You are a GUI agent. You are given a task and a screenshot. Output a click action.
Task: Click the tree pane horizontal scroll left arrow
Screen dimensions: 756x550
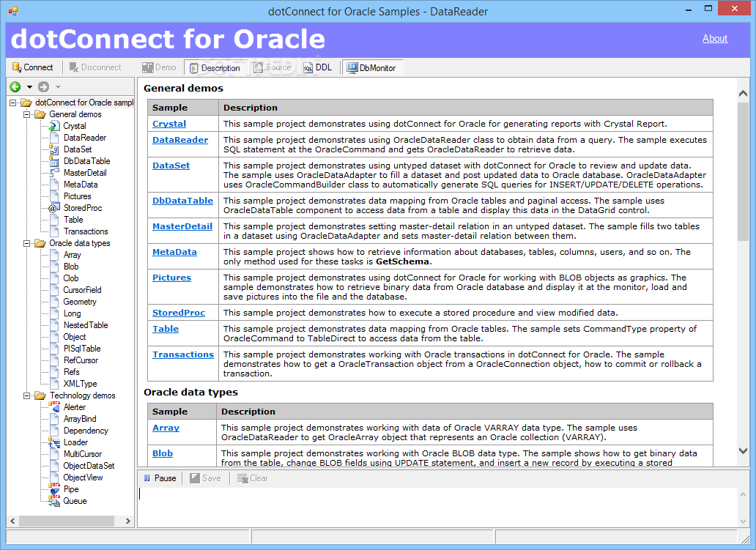pyautogui.click(x=12, y=521)
